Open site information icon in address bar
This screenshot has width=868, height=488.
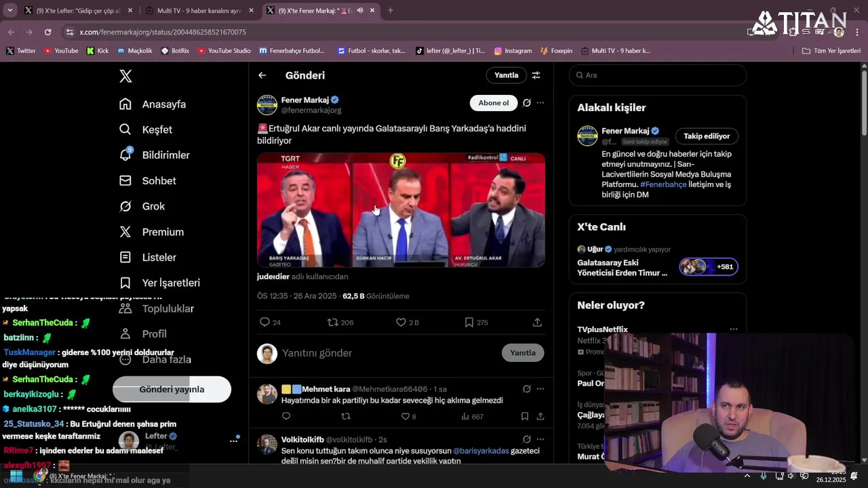[x=69, y=32]
